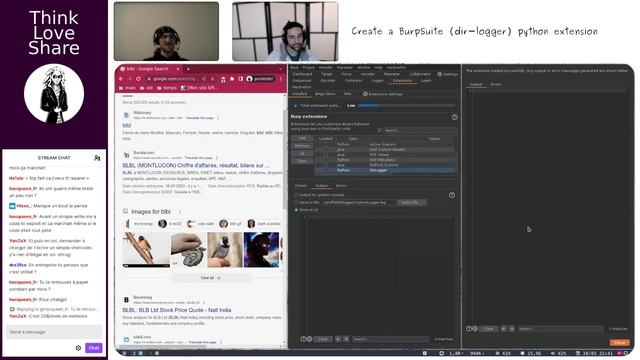The width and height of the screenshot is (640, 360).
Task: Toggle Loaded checkbox for PDF Metadata
Action: (x=325, y=160)
